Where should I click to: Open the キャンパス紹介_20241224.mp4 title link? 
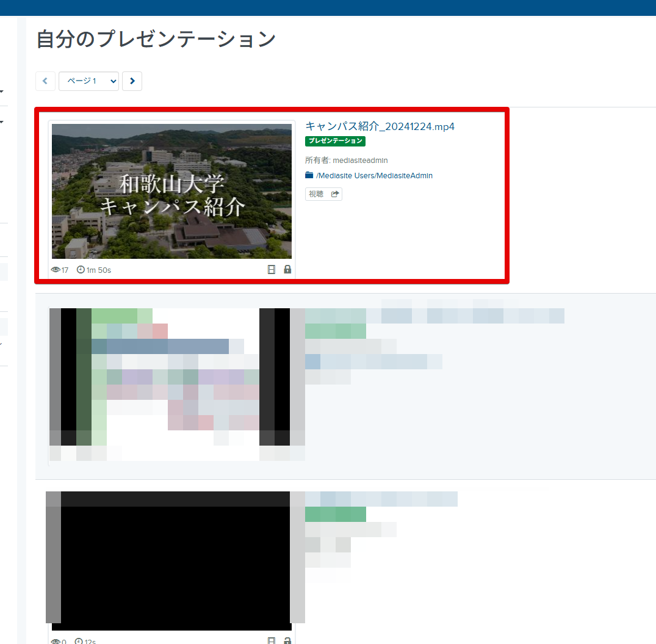coord(380,126)
